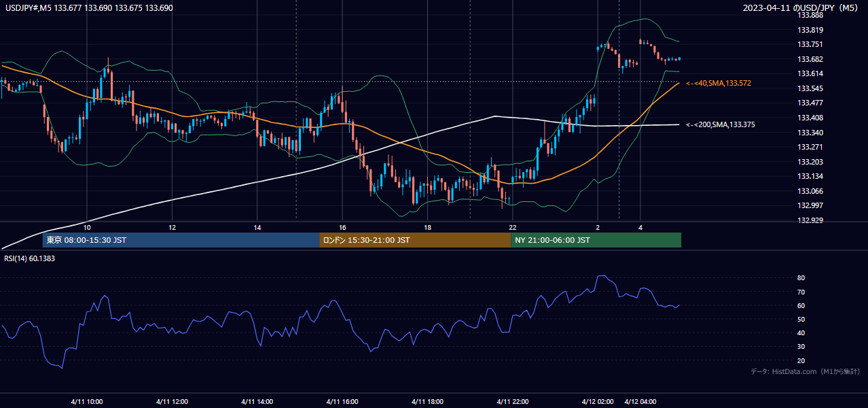This screenshot has width=868, height=408.
Task: Click the USDJPY#,M5 chart title text
Action: 89,8
